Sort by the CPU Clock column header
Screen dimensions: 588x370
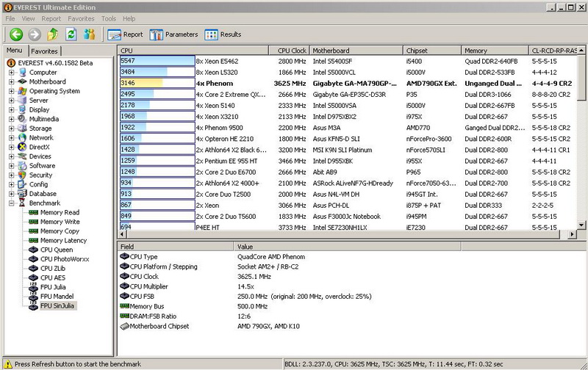coord(290,51)
